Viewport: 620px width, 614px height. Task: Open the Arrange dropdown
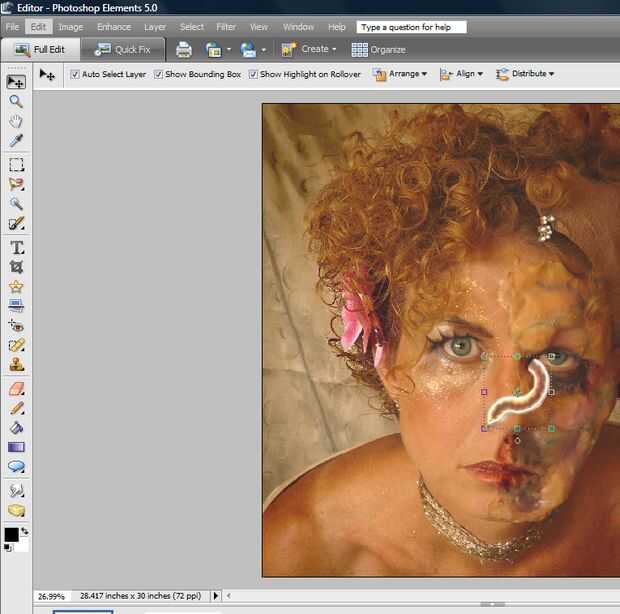point(400,74)
